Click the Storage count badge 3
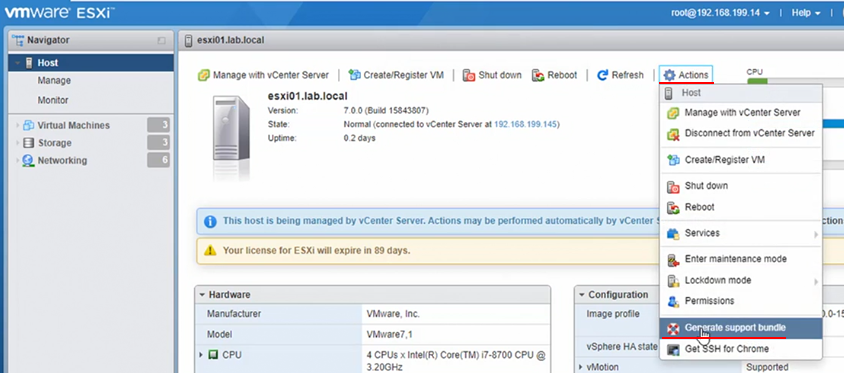The height and width of the screenshot is (373, 844). pos(158,143)
